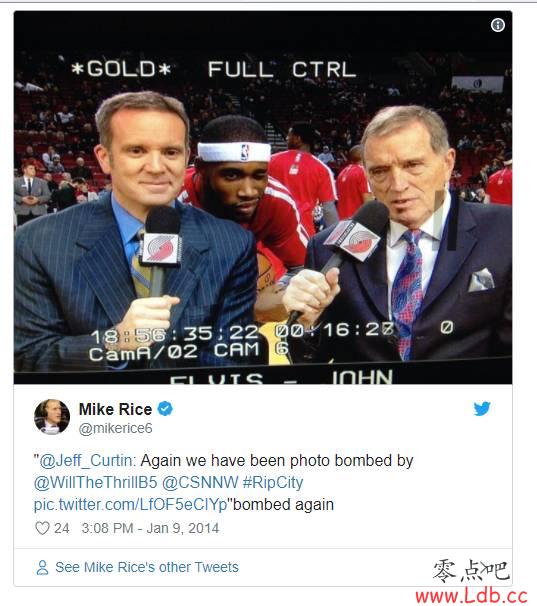
Task: See Mike Rice's other Tweets
Action: coord(147,567)
